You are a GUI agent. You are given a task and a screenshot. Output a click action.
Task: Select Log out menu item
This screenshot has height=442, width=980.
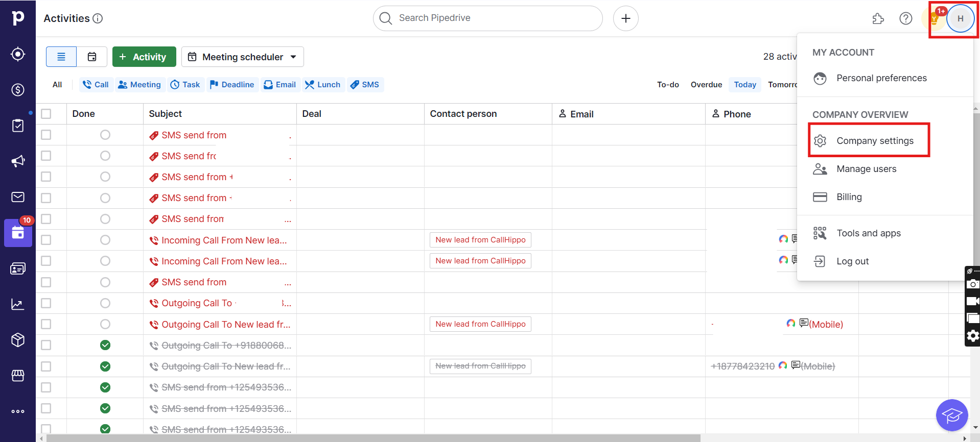click(x=885, y=261)
